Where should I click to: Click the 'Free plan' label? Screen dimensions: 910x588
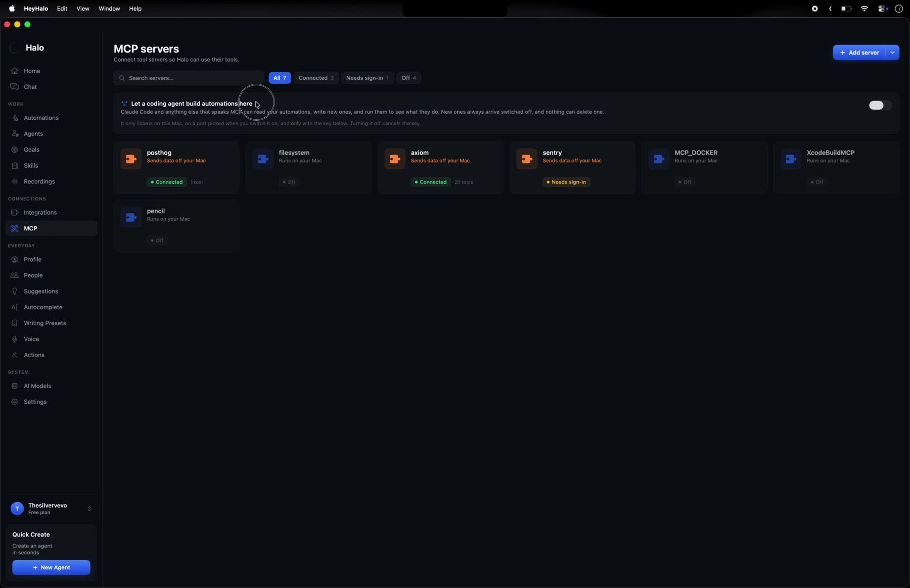click(x=39, y=513)
